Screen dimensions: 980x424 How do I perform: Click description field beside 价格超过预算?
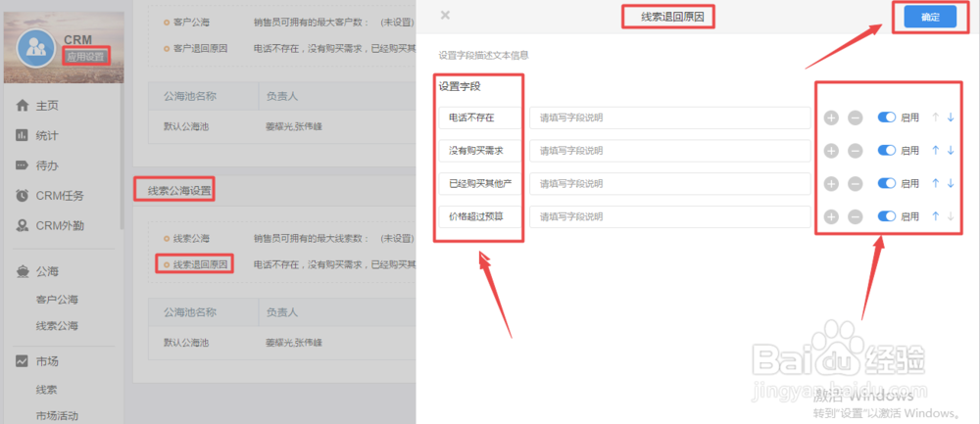click(x=670, y=216)
